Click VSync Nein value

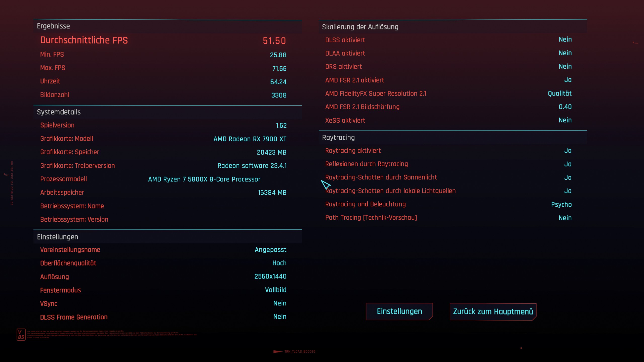pyautogui.click(x=280, y=303)
